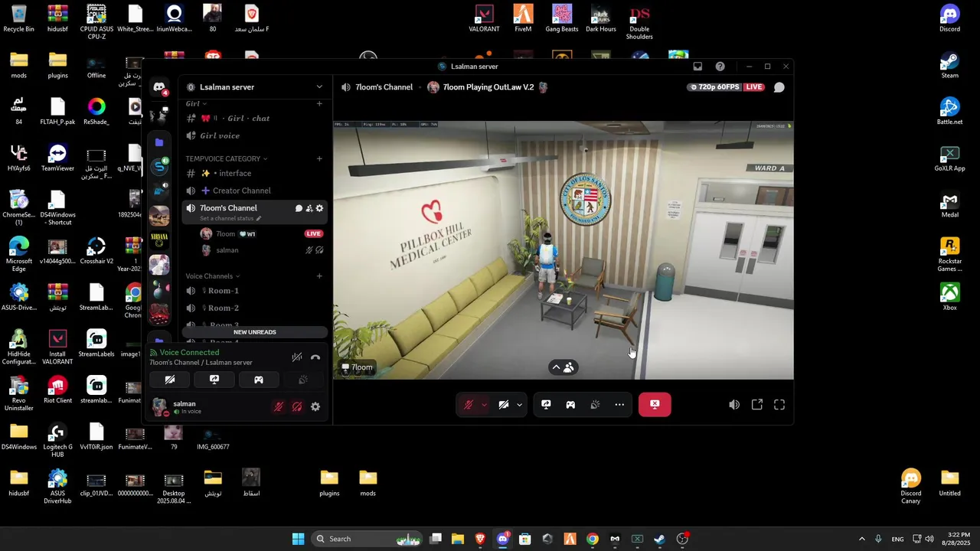The image size is (980, 551).
Task: Disconnect from voice in Voice Connected panel
Action: pyautogui.click(x=315, y=357)
